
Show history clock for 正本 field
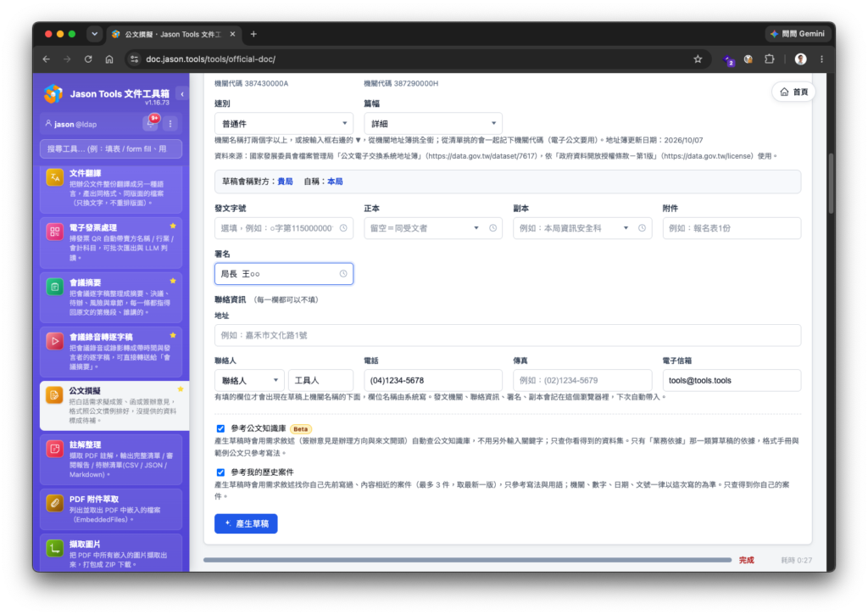(x=492, y=228)
